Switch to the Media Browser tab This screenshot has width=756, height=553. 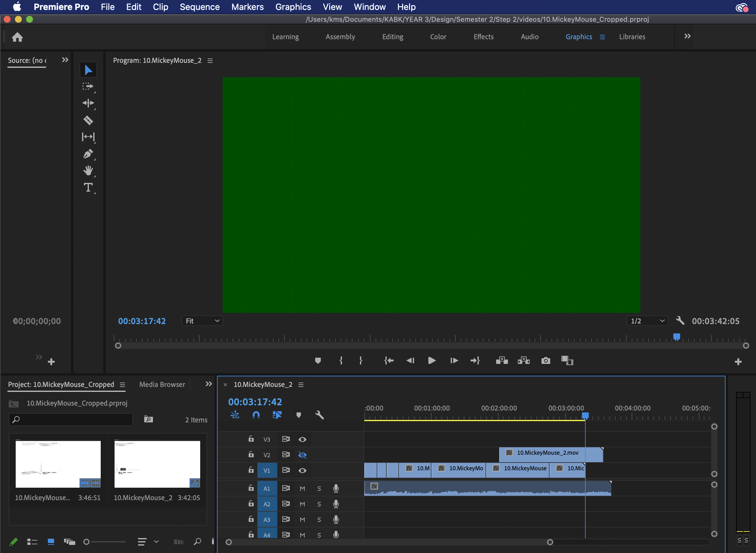pos(162,384)
